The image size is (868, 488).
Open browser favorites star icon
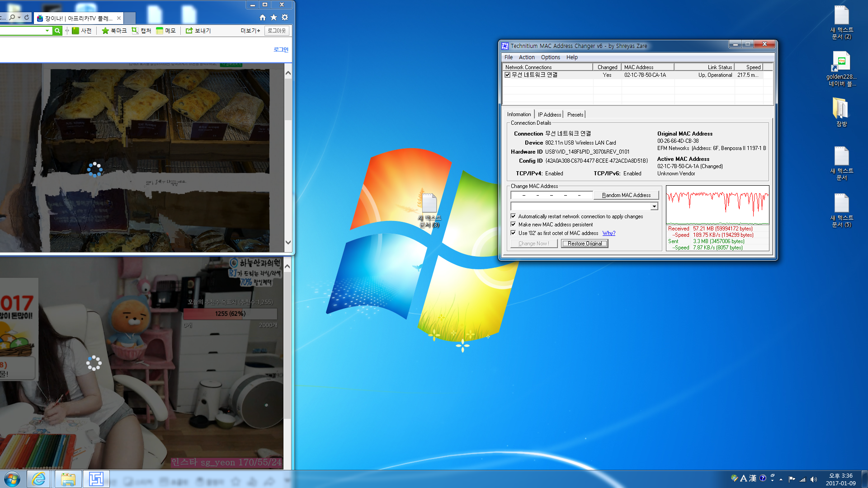coord(274,18)
